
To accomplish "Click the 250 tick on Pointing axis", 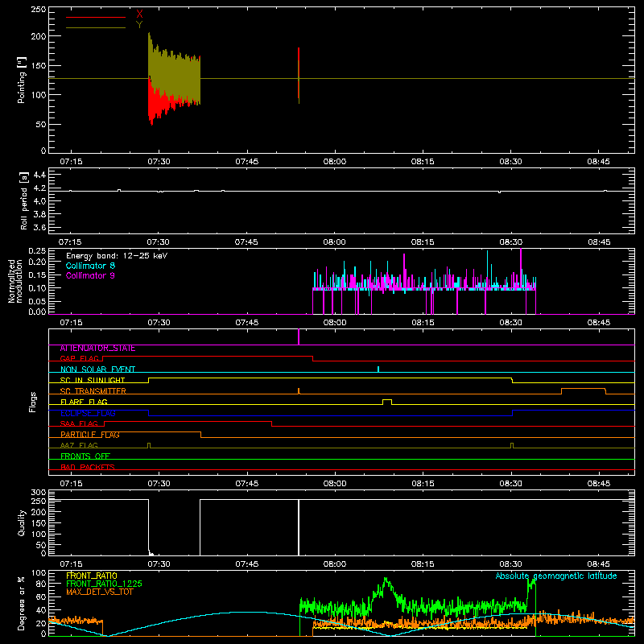I will (38, 10).
